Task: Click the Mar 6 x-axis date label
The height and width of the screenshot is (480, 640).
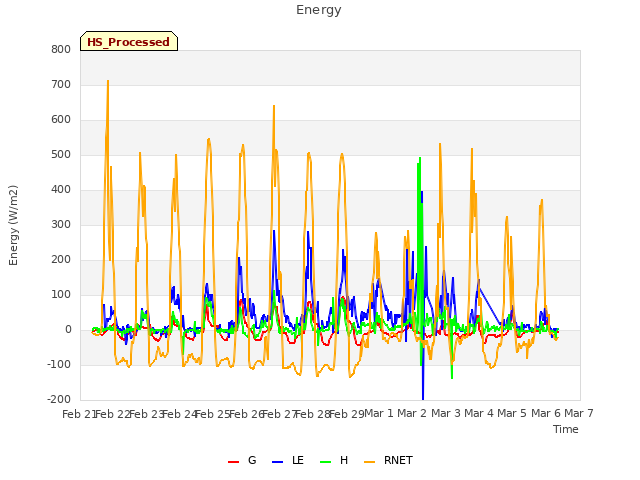Action: click(x=546, y=413)
